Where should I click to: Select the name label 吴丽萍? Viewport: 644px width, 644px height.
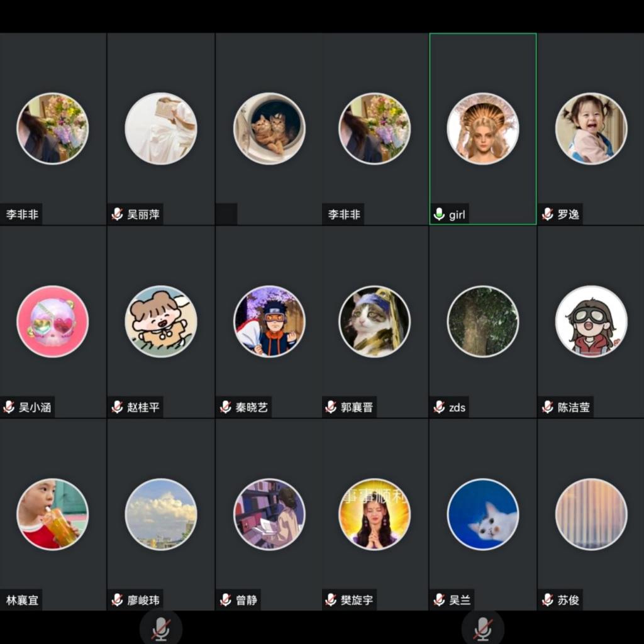pyautogui.click(x=143, y=214)
